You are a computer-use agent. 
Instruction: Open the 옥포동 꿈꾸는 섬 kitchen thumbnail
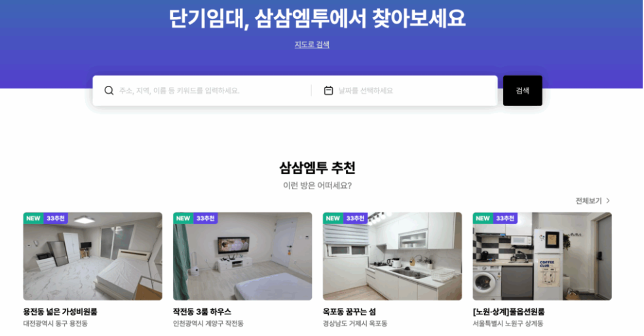(392, 256)
